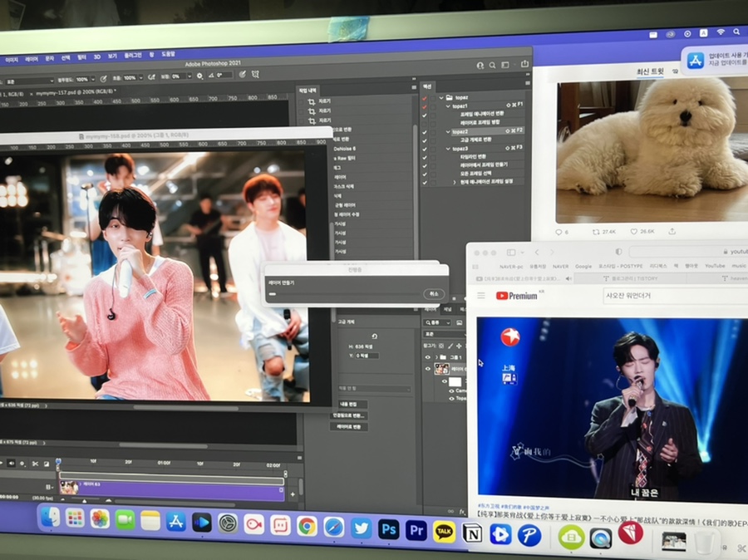Click split-at-playhead scissors icon in Timeline
The width and height of the screenshot is (748, 560).
click(35, 463)
